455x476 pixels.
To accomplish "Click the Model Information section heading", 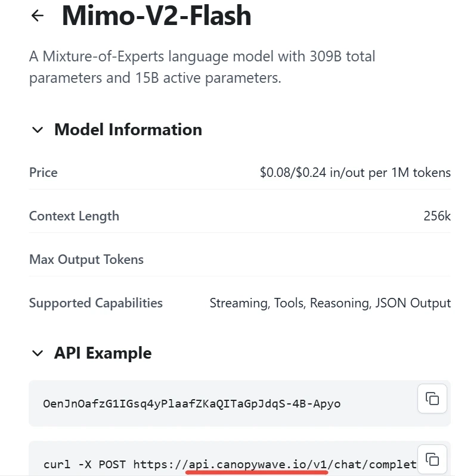I will click(x=128, y=130).
